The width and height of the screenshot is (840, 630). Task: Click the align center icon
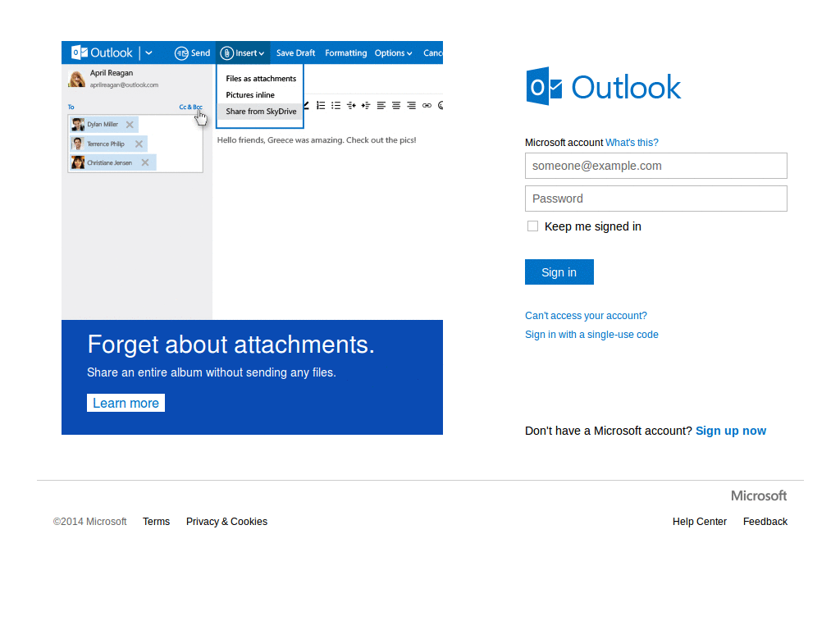[x=396, y=106]
